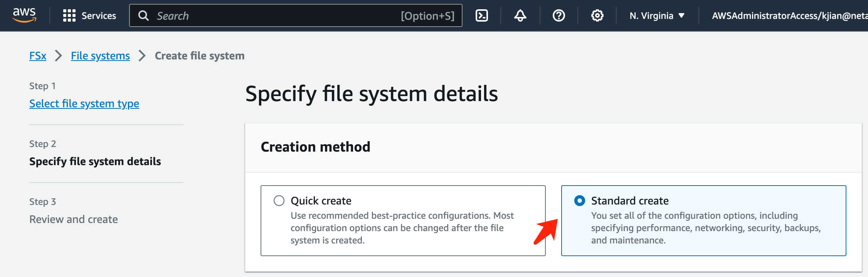The width and height of the screenshot is (868, 277).
Task: Open the notifications bell icon
Action: 520,16
